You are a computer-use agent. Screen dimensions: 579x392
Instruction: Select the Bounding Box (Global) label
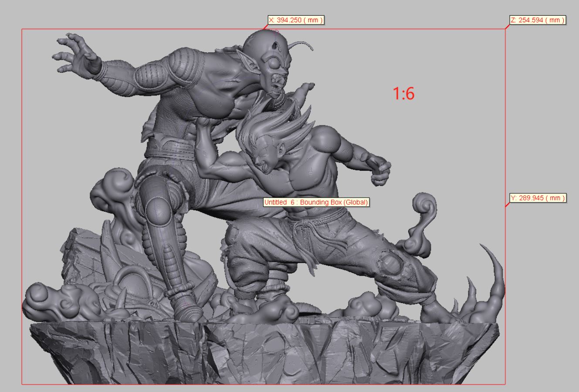click(x=317, y=202)
